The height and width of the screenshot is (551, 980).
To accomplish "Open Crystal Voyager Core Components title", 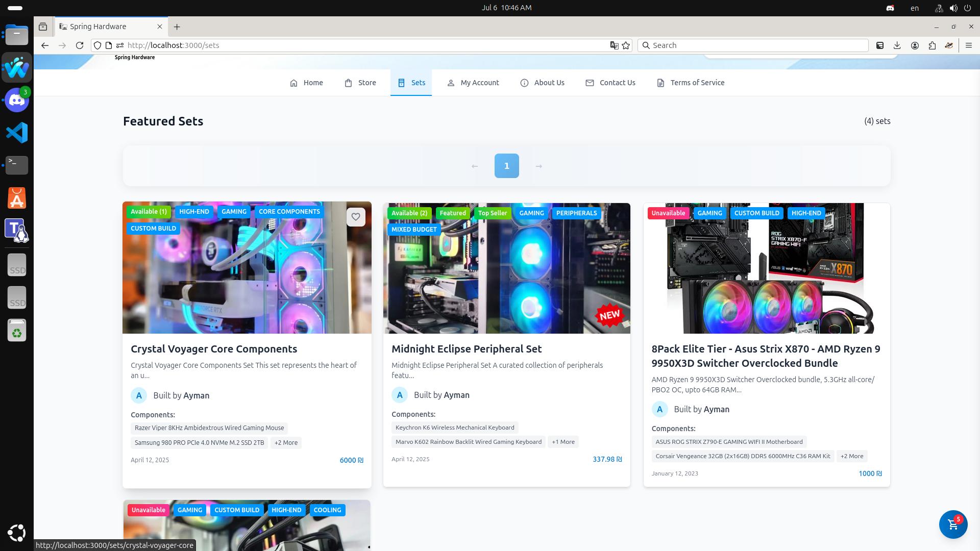I will (214, 349).
